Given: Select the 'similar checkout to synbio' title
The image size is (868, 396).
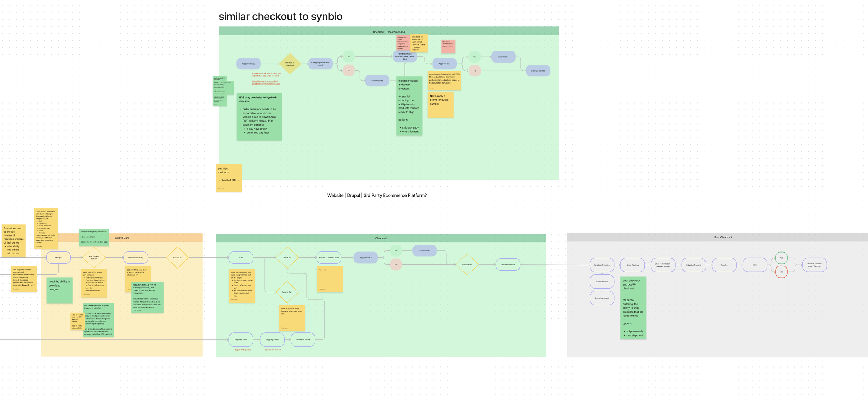Looking at the screenshot, I should 281,16.
